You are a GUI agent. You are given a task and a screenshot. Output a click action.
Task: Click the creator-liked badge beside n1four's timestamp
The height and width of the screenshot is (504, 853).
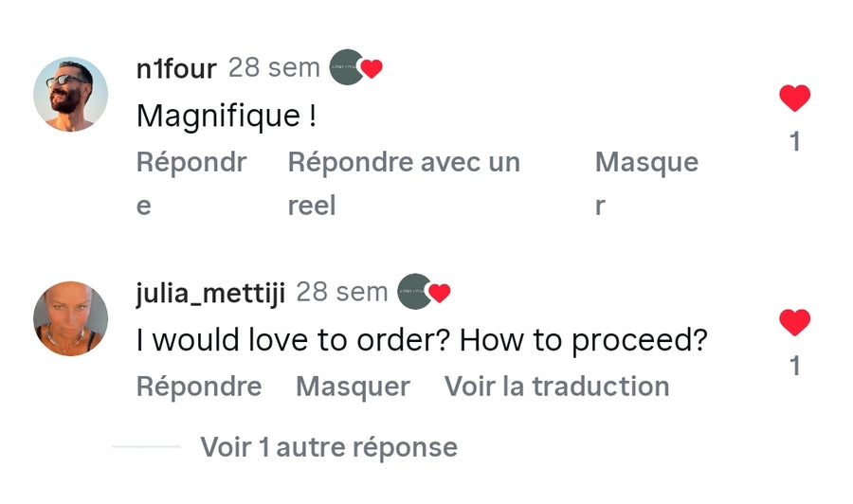pos(355,68)
